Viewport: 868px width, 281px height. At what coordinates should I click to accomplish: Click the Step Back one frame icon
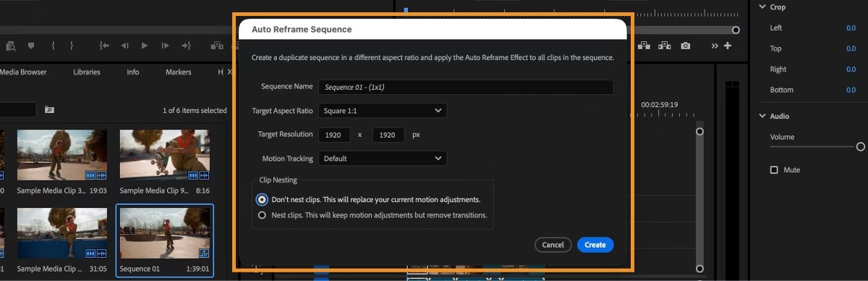124,46
